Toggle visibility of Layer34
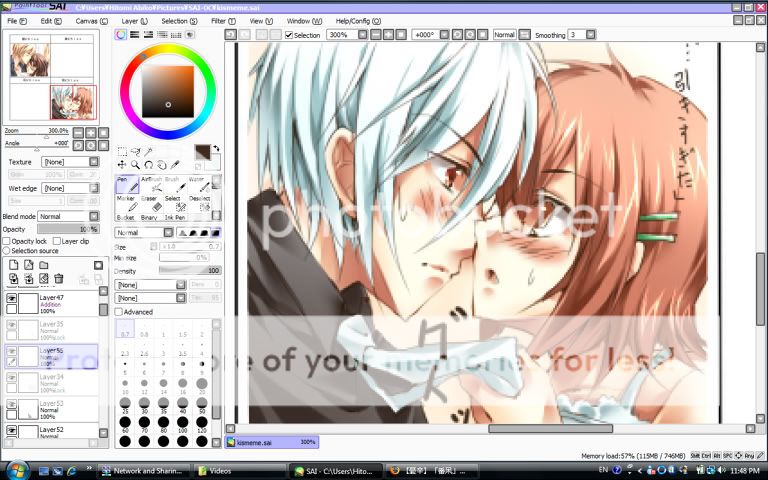768x480 pixels. [x=11, y=377]
